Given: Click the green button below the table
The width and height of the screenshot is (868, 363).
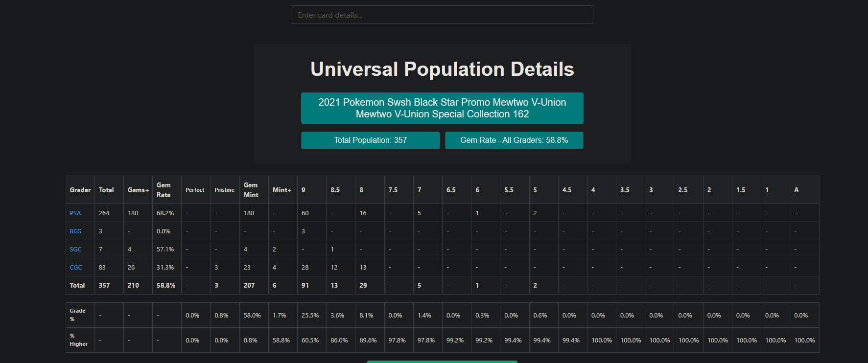Looking at the screenshot, I should 442,362.
